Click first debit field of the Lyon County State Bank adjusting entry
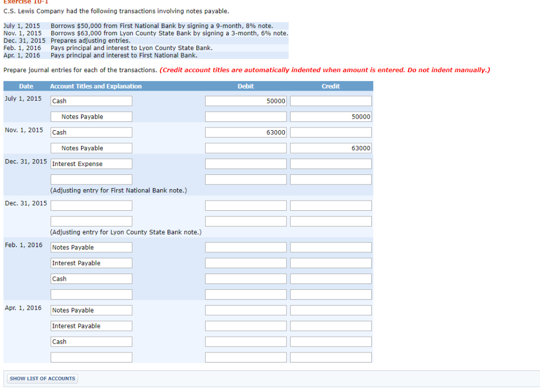Image resolution: width=540 pixels, height=392 pixels. [246, 205]
